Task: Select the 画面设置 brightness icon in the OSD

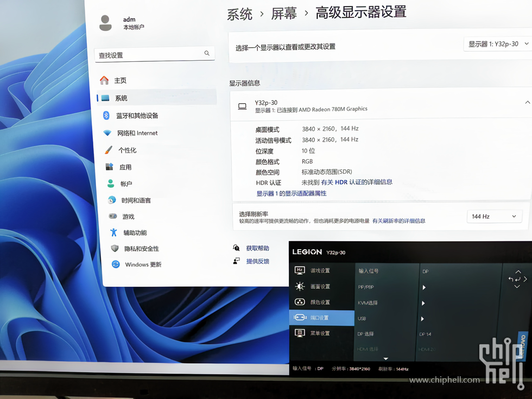Action: pyautogui.click(x=300, y=287)
